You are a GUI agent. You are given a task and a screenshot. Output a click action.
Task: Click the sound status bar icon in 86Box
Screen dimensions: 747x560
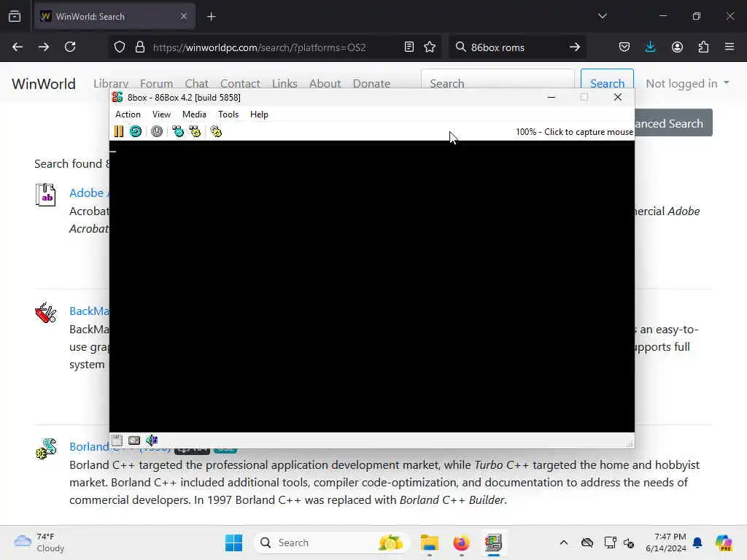click(x=152, y=440)
